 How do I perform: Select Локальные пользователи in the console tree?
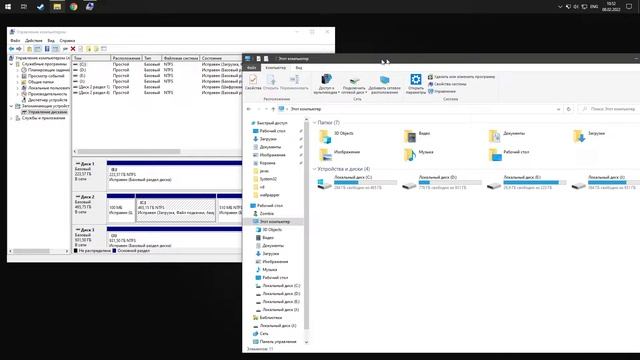click(46, 88)
